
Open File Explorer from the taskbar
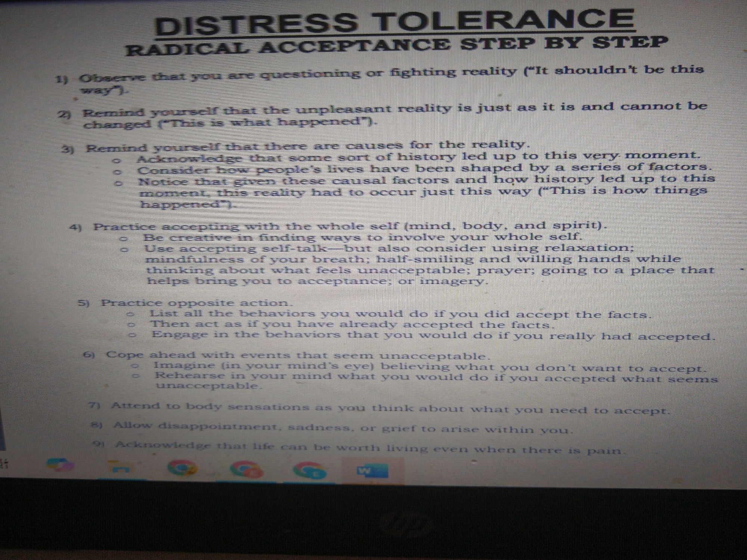pos(120,467)
